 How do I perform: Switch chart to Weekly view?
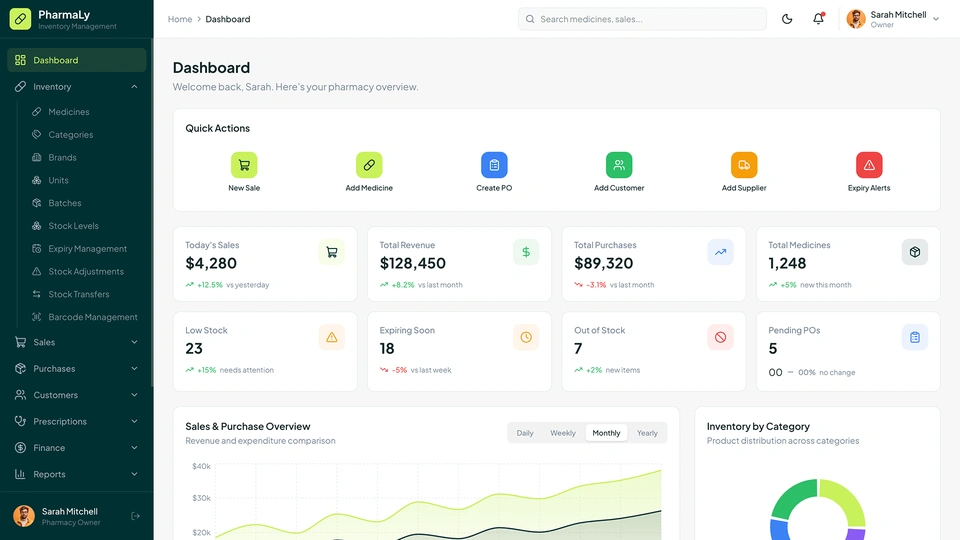click(x=563, y=433)
